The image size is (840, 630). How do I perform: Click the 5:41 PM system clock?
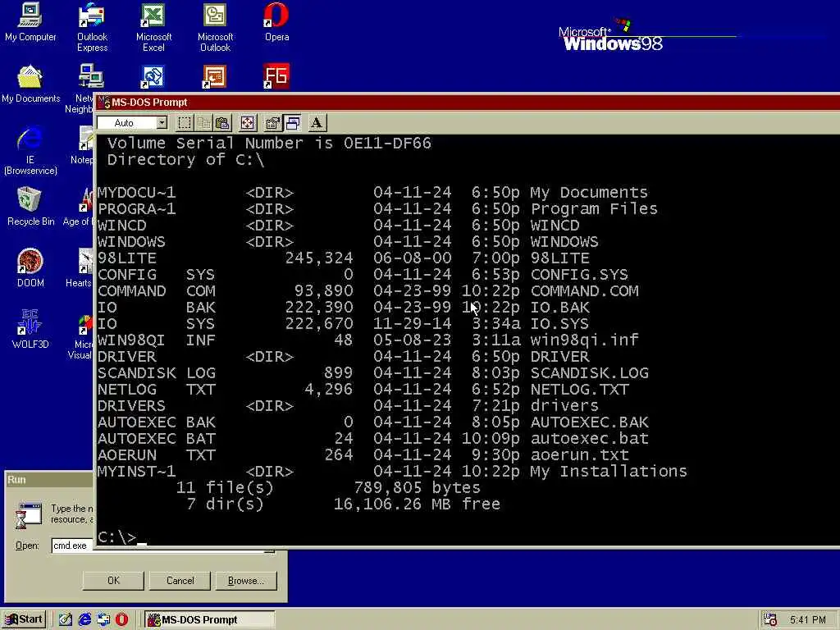807,620
